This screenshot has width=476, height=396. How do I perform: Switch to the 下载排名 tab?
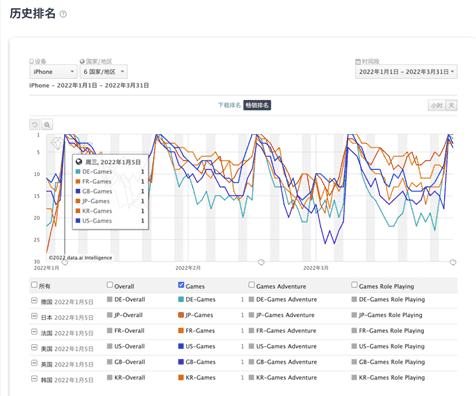point(229,105)
